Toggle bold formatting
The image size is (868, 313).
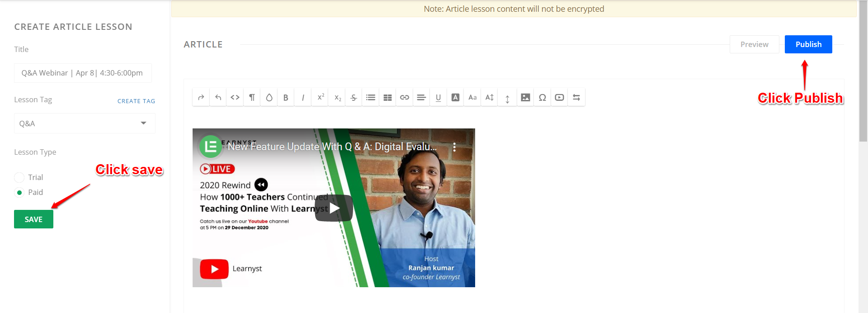tap(286, 97)
